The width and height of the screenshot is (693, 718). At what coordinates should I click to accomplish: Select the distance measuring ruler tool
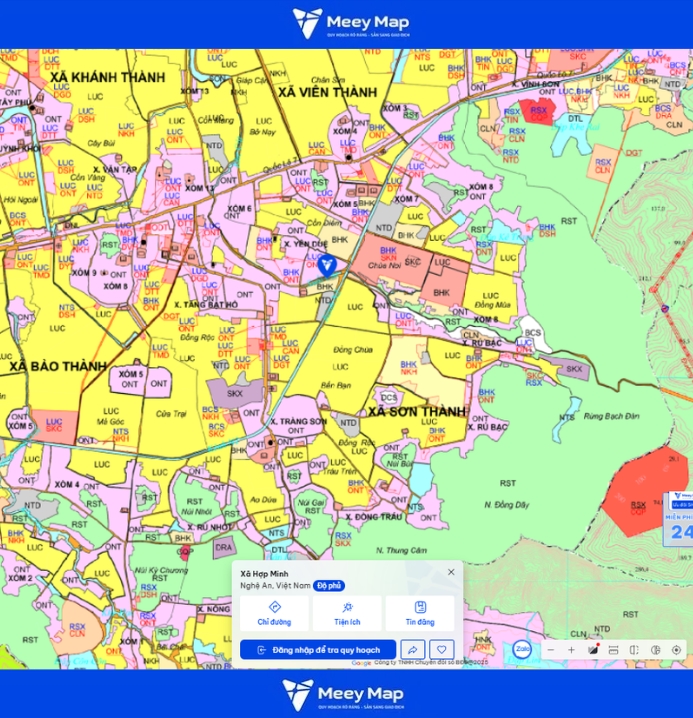tap(614, 650)
